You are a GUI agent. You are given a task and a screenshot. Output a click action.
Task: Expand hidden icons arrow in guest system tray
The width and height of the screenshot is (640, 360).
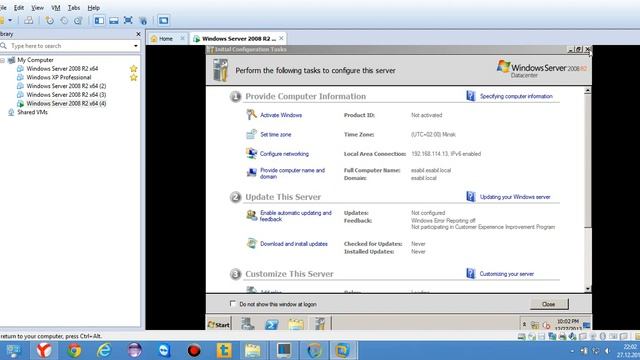(x=524, y=324)
